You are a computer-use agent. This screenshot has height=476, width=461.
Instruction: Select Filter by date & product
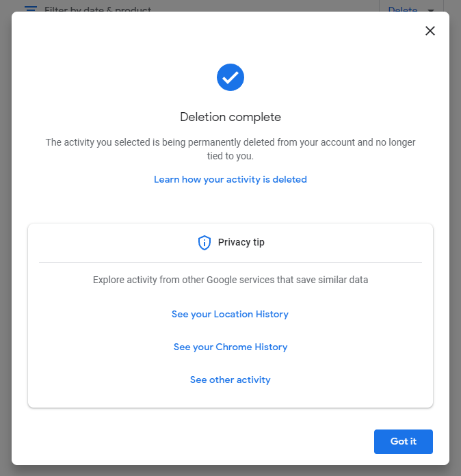(98, 9)
